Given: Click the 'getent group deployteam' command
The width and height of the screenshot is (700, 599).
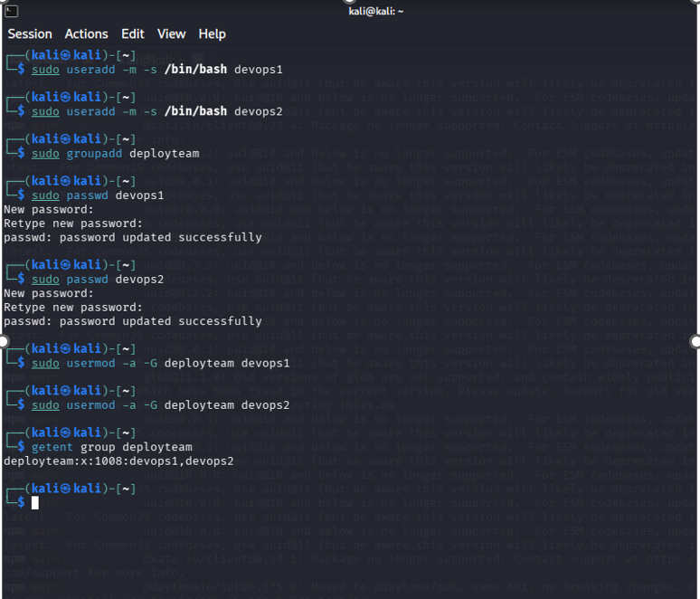Looking at the screenshot, I should [111, 447].
